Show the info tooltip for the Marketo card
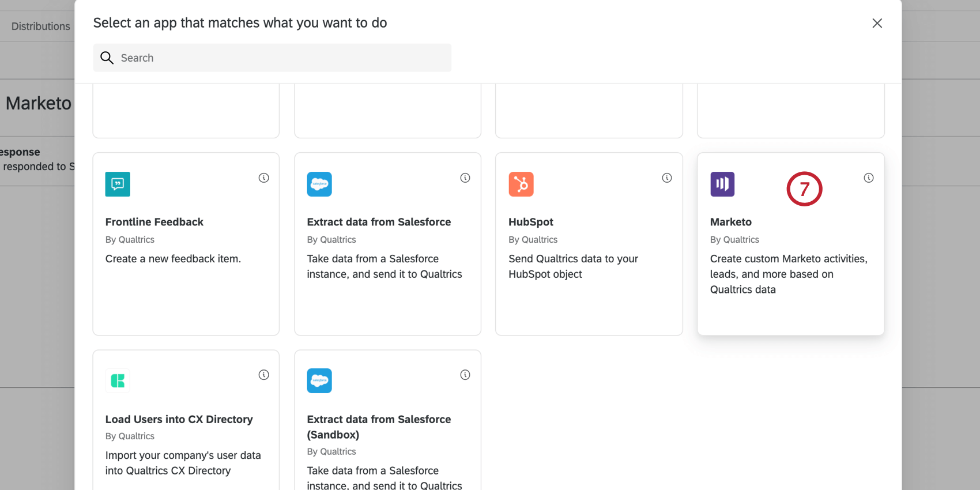The image size is (980, 490). point(869,178)
